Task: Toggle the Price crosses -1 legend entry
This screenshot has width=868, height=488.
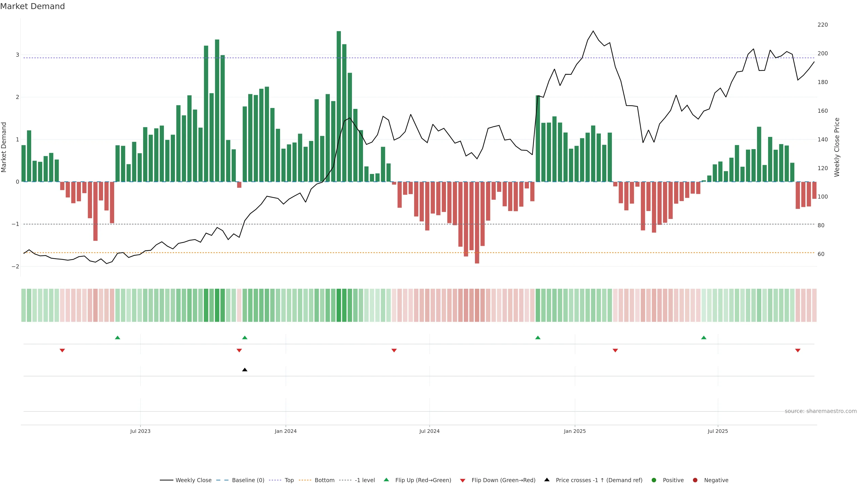Action: tap(599, 480)
